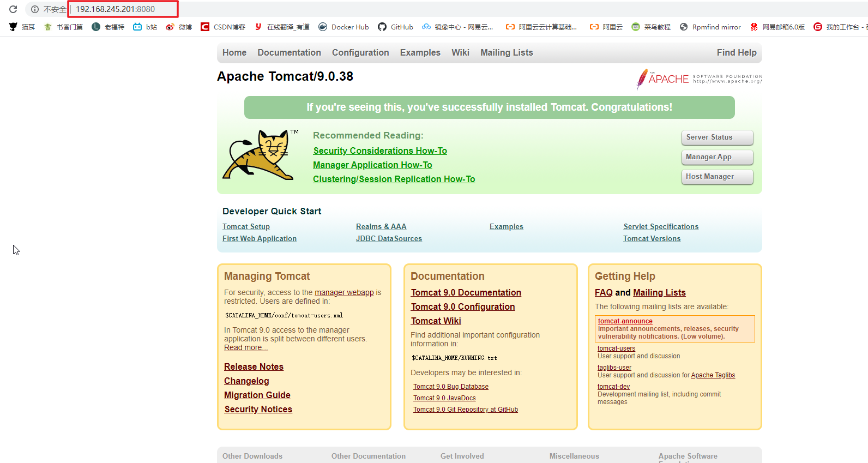The image size is (868, 463).
Task: Open the 老福特 bookmark
Action: (108, 27)
